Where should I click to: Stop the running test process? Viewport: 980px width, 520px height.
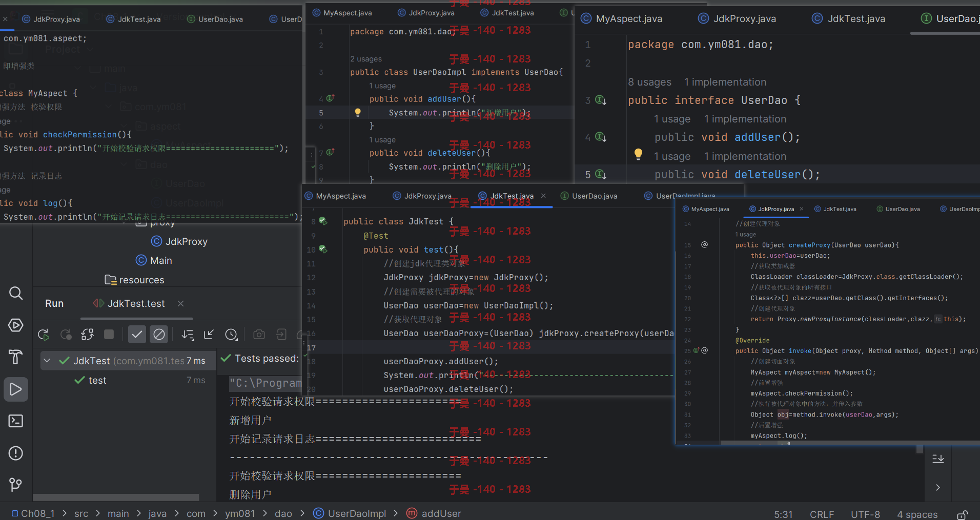pos(109,335)
